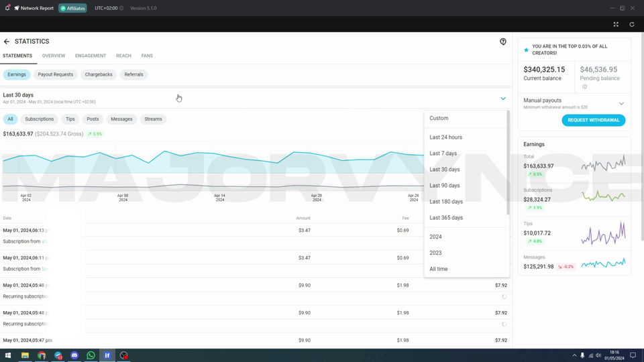
Task: Click the info icon under Pending balance
Action: point(584,86)
